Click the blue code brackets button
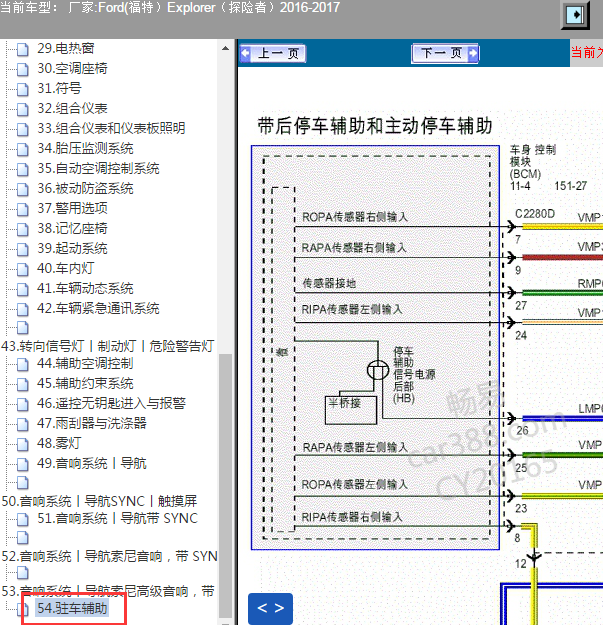 click(x=270, y=608)
